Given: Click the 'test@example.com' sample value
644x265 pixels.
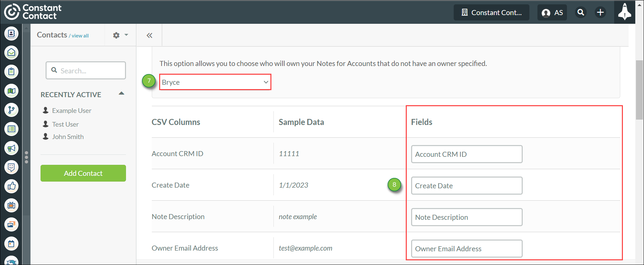Looking at the screenshot, I should 306,248.
